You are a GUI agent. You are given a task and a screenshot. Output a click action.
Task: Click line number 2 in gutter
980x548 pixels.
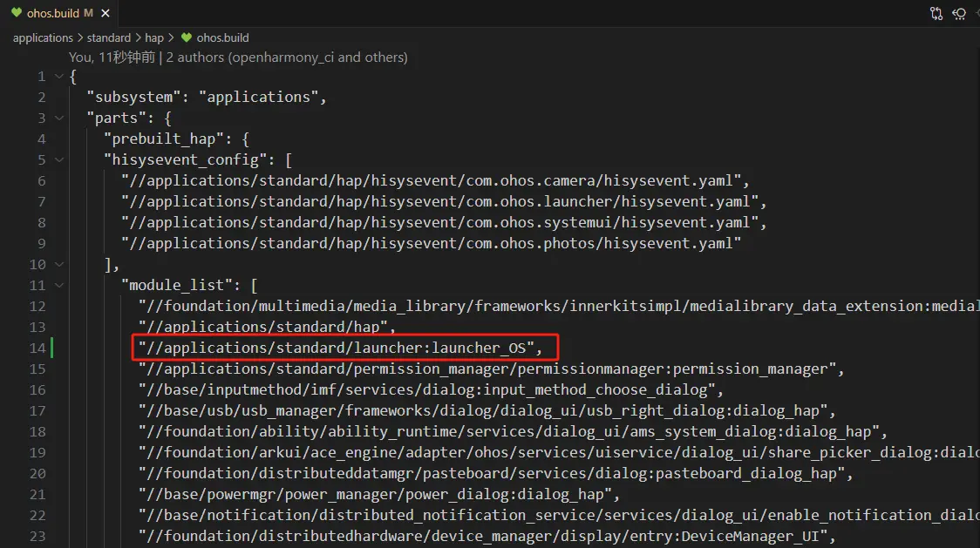[41, 98]
